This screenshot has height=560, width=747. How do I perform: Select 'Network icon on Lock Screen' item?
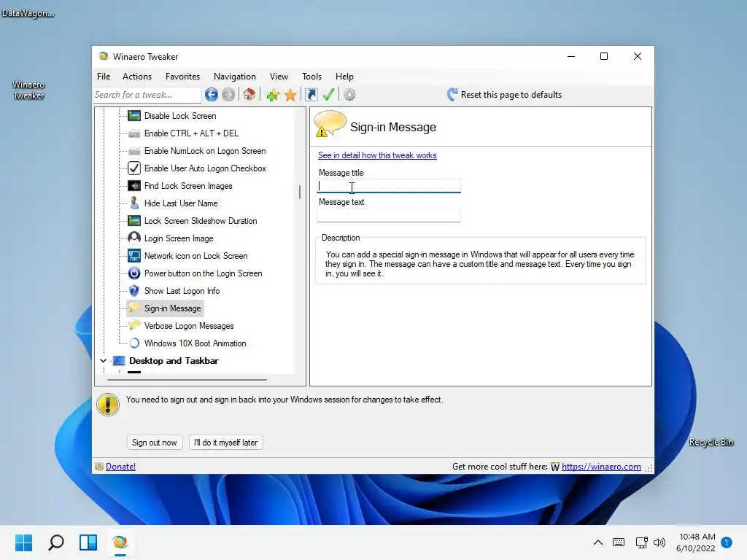click(196, 256)
